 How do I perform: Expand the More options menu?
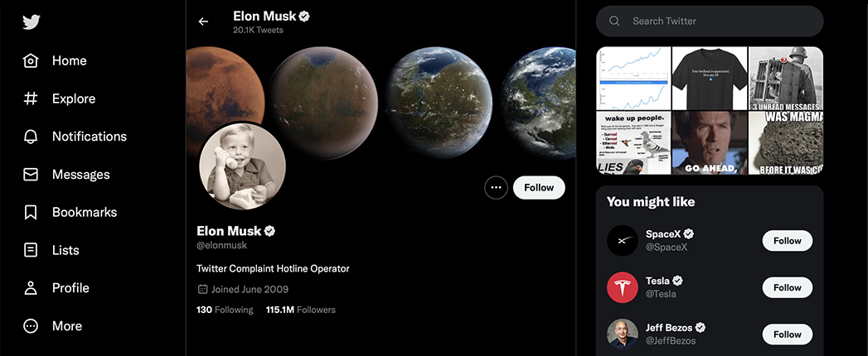tap(31, 325)
